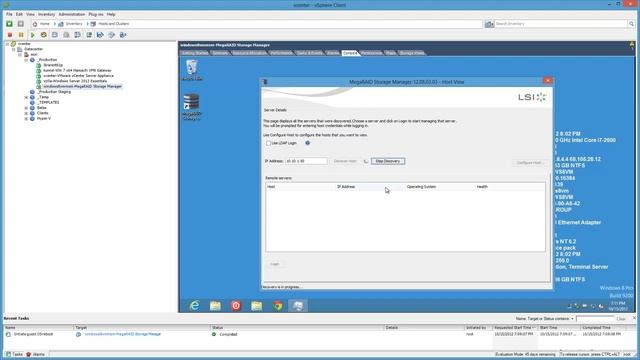Viewport: 640px width, 360px height.
Task: Click the Chrome icon in the guest taskbar
Action: (x=278, y=306)
